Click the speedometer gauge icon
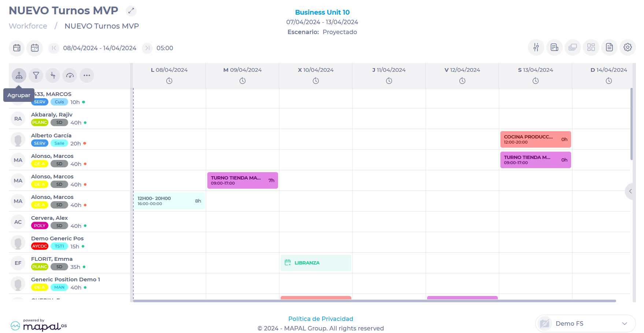644x333 pixels. [x=70, y=76]
